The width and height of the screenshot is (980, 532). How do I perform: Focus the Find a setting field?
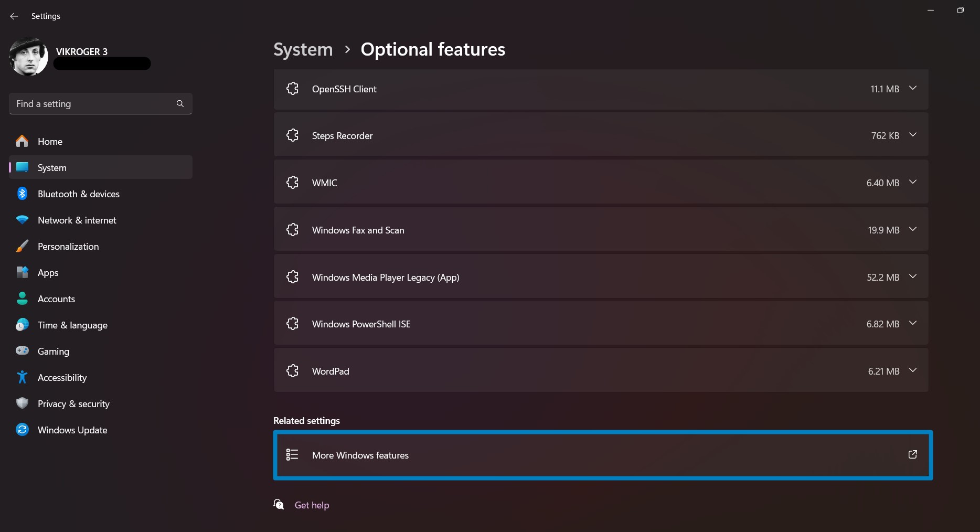[x=101, y=104]
